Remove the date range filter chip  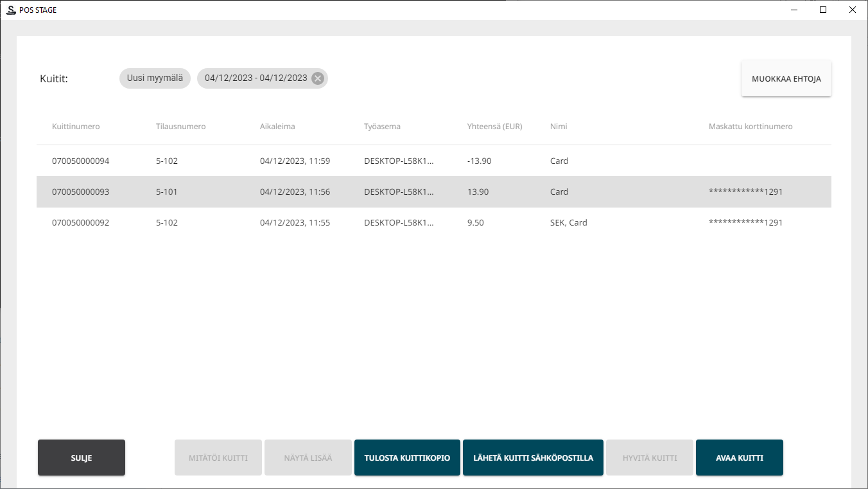pos(317,78)
